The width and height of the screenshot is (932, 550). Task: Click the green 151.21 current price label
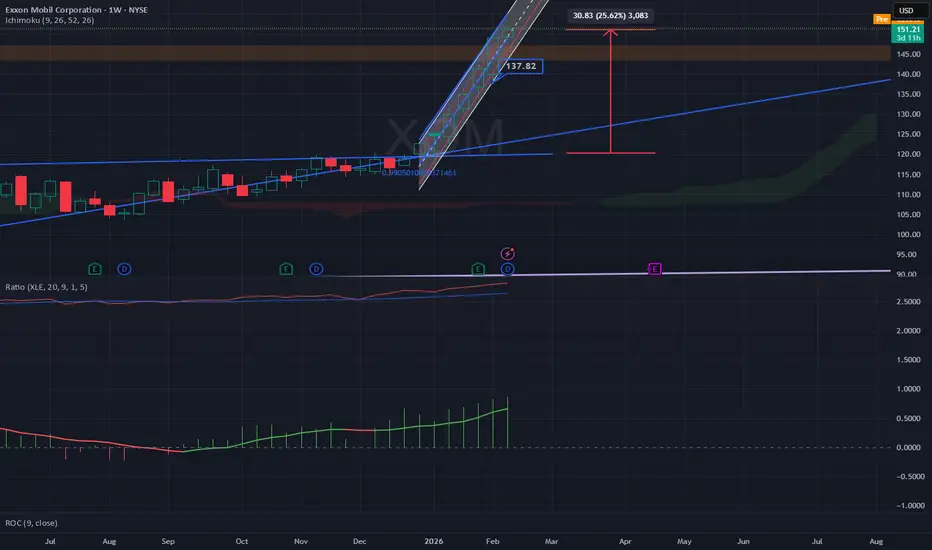[x=908, y=33]
